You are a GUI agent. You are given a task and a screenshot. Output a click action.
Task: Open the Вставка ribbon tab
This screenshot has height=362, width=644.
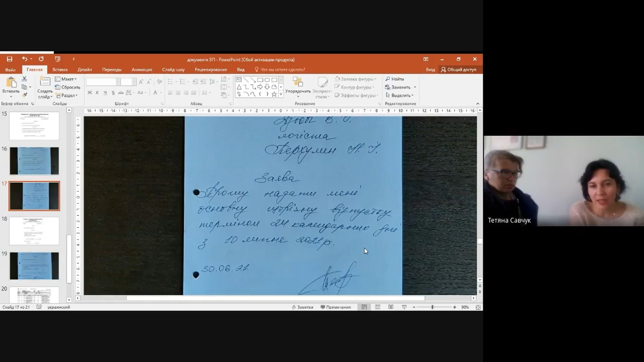pyautogui.click(x=60, y=70)
